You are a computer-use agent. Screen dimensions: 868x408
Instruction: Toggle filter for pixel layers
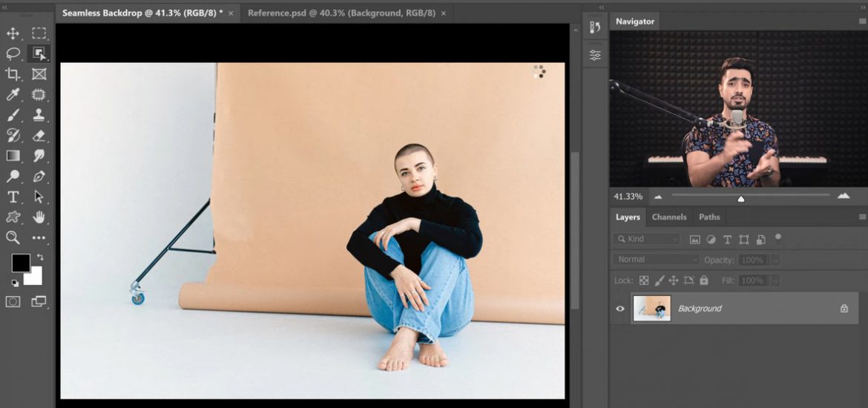click(694, 240)
